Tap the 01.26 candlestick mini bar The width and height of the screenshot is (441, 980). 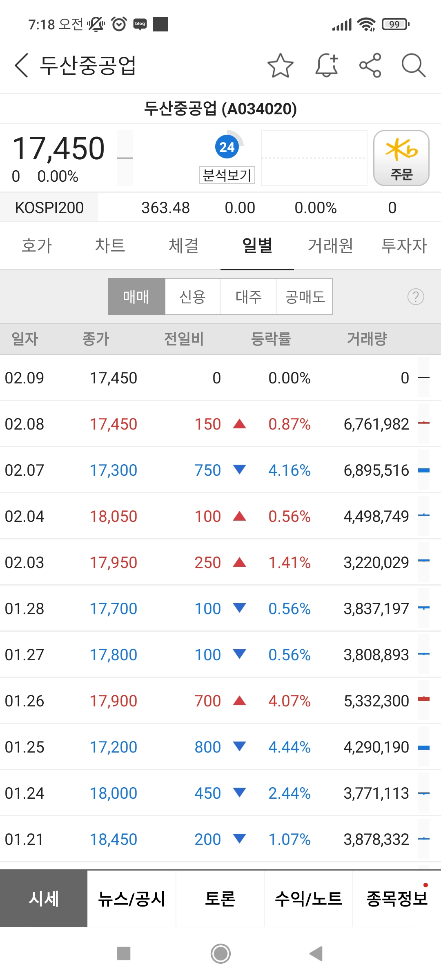coord(424,699)
